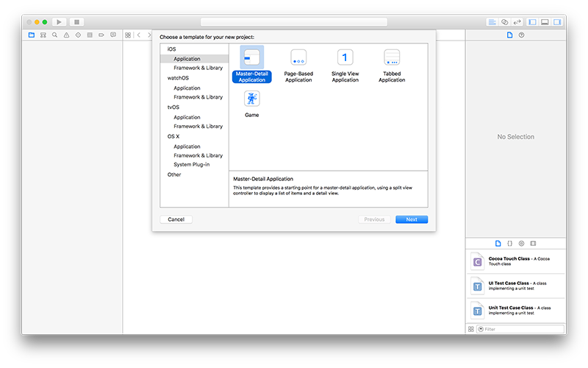Click the Next button
The image size is (588, 368).
[412, 219]
